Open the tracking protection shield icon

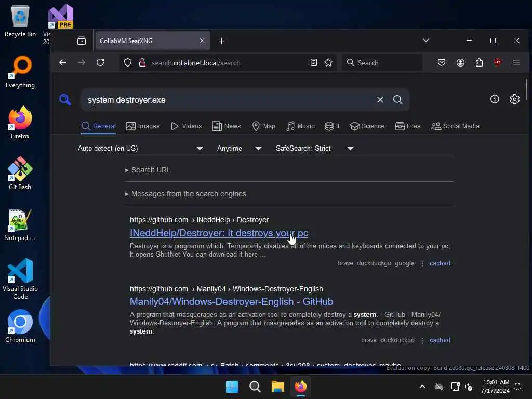(x=128, y=62)
